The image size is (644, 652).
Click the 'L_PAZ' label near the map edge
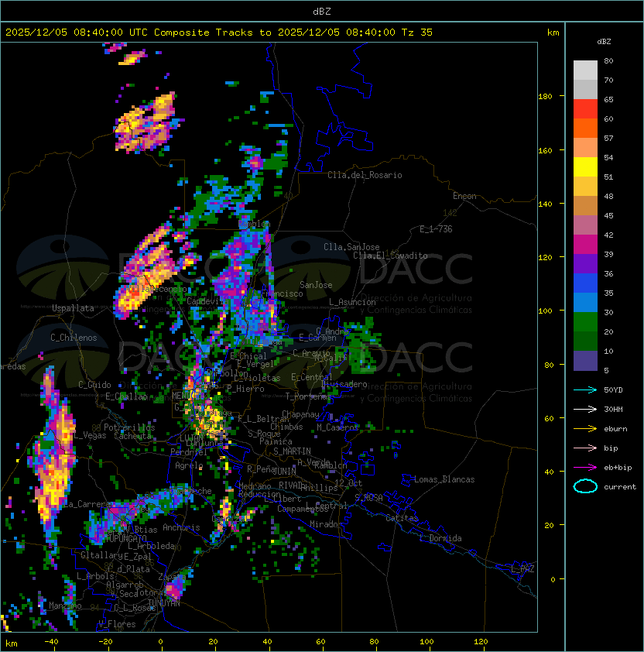522,569
